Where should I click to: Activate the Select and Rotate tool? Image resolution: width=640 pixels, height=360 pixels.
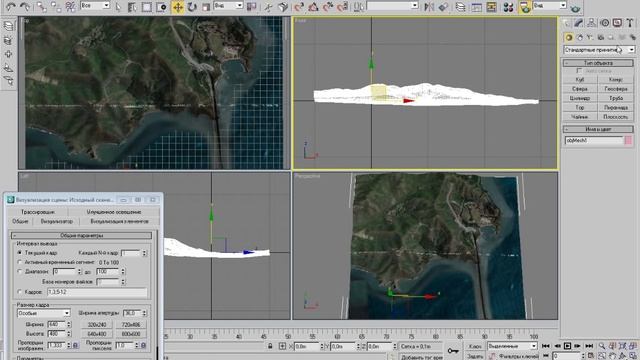tap(192, 7)
